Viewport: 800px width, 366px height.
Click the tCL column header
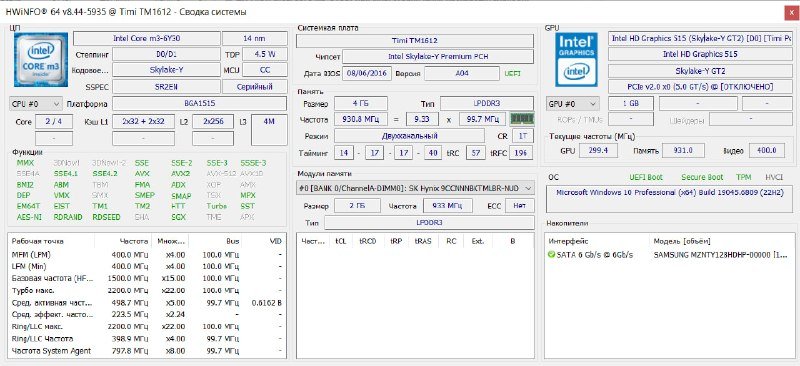[x=340, y=241]
